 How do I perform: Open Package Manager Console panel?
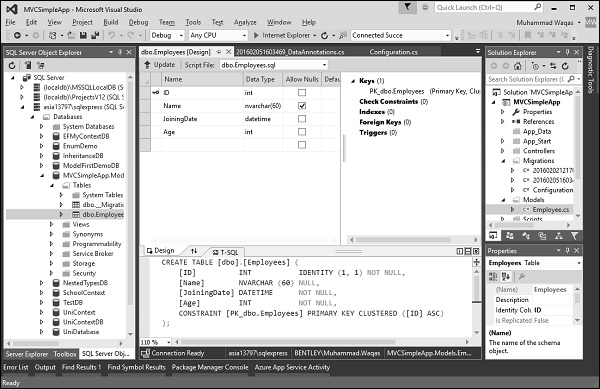click(210, 367)
